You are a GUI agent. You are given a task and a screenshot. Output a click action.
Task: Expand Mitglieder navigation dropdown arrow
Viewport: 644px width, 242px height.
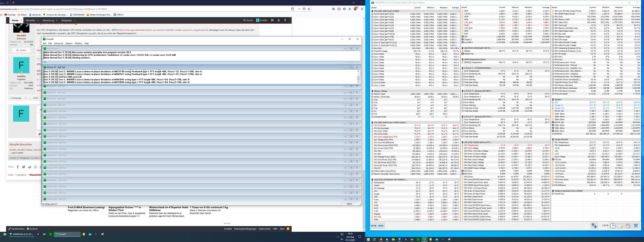75,21
